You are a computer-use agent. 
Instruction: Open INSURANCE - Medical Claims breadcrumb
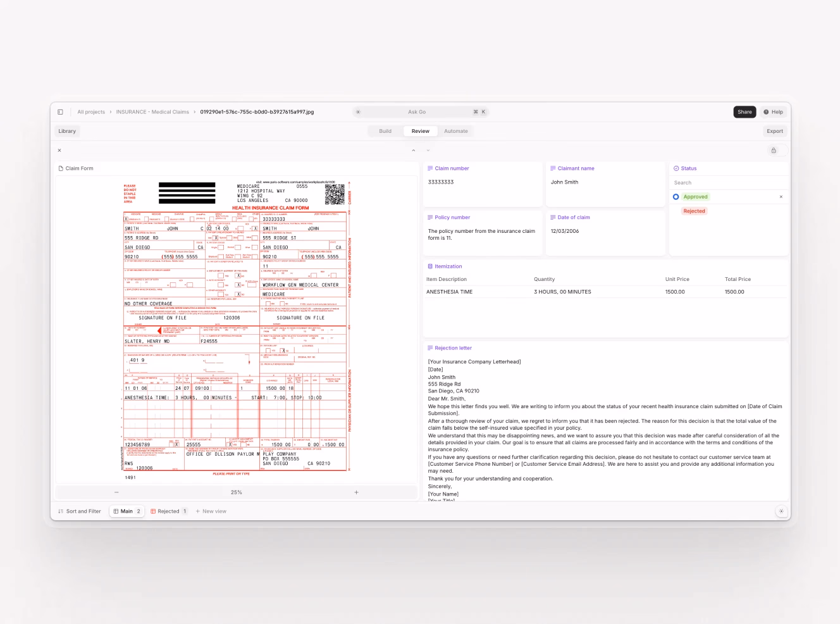(152, 112)
